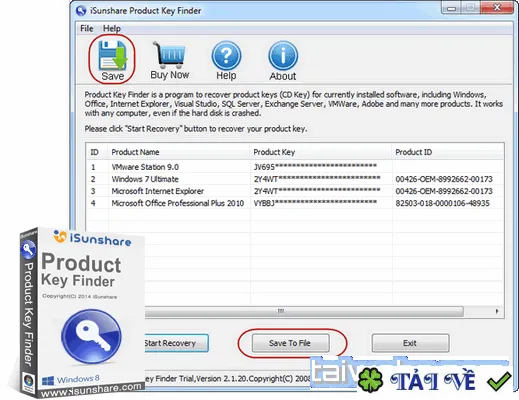This screenshot has height=400, width=519.
Task: Click the green checkmark beside TẢI VỀ
Action: 499,380
